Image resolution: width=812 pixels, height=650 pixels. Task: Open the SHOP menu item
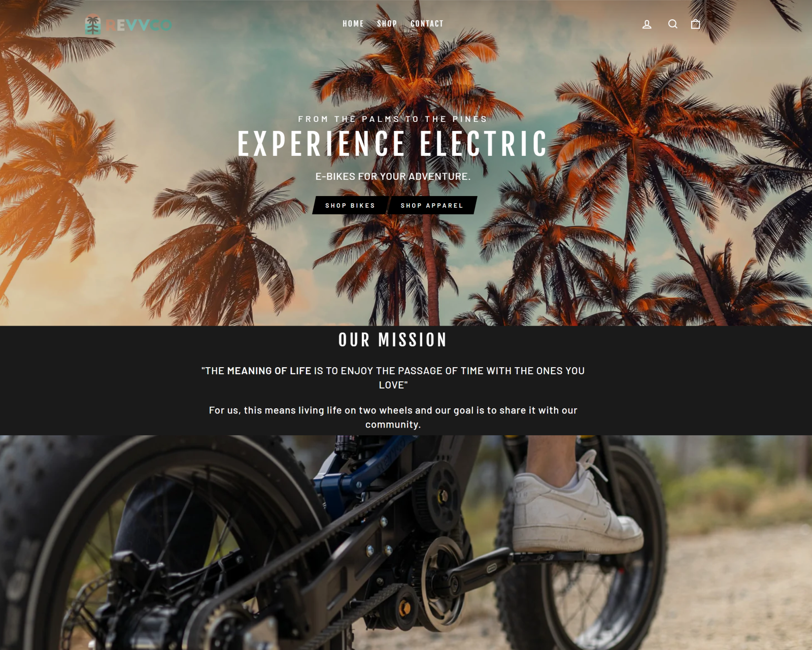click(x=387, y=24)
